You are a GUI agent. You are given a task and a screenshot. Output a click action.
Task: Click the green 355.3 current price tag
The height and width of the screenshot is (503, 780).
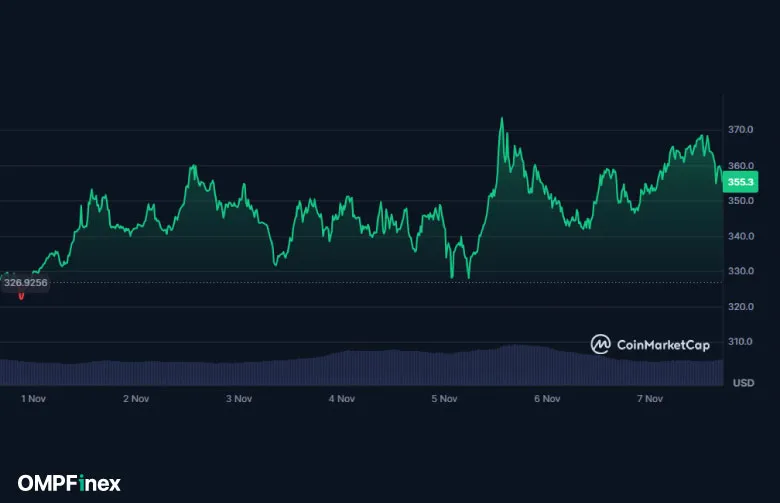coord(741,182)
